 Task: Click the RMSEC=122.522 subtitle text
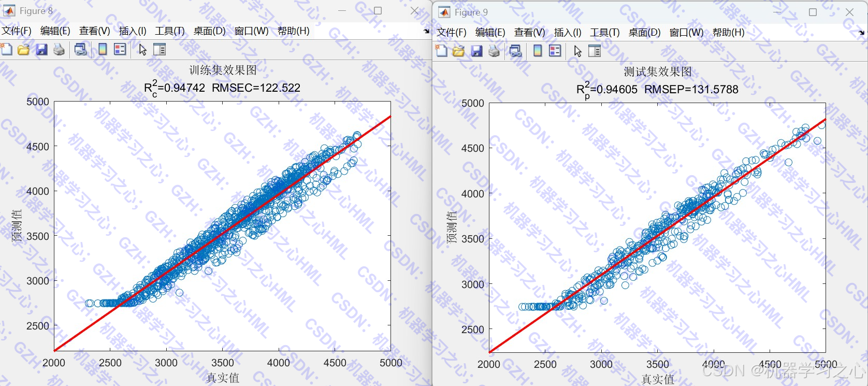(256, 88)
